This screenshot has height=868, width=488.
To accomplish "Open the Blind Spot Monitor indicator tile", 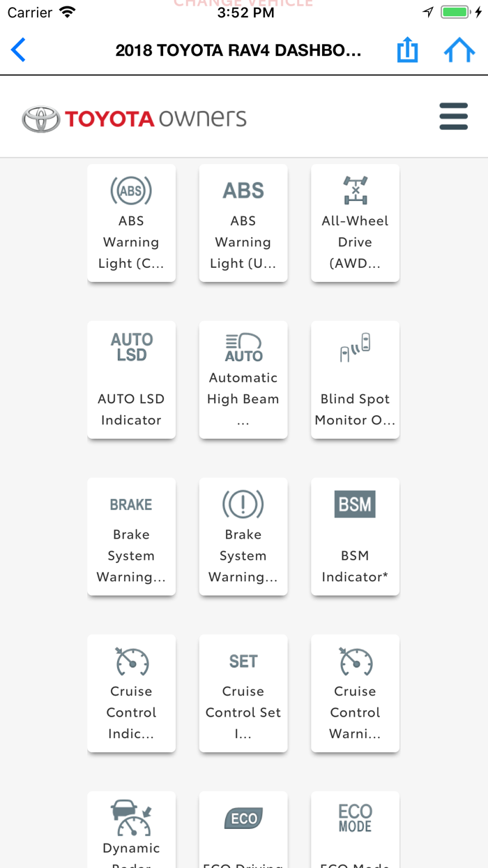I will coord(355,380).
